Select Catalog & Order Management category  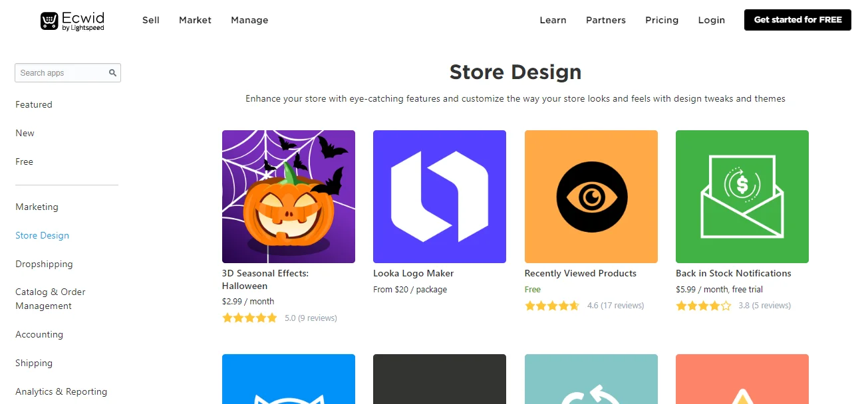pyautogui.click(x=51, y=299)
